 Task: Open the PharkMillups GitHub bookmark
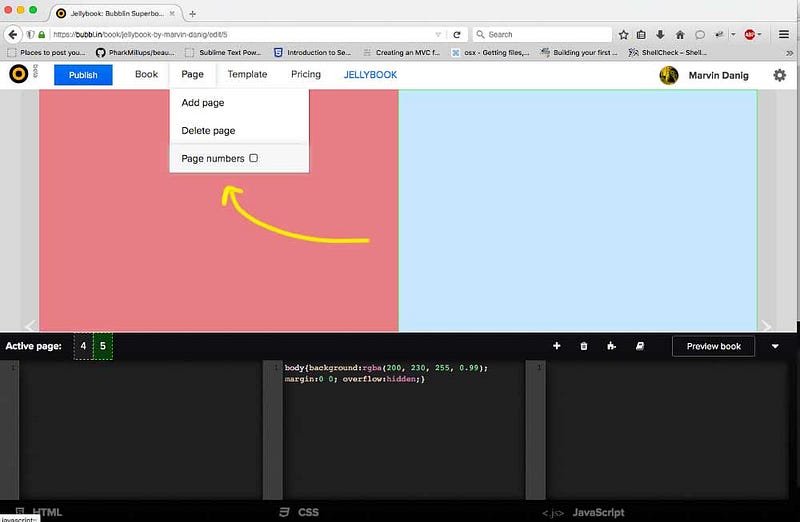click(x=135, y=53)
